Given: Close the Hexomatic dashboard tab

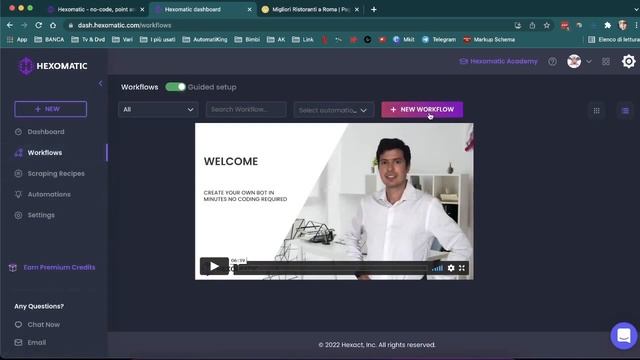Looking at the screenshot, I should point(249,9).
